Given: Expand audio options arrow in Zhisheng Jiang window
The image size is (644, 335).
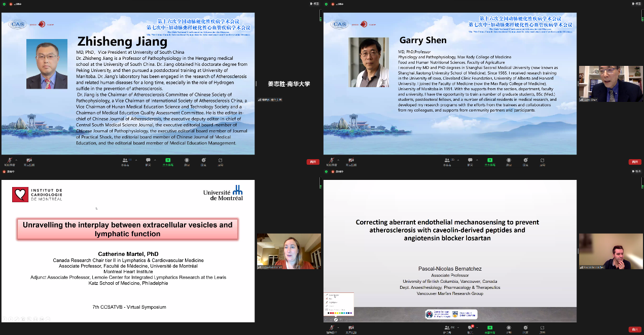Looking at the screenshot, I should tap(16, 159).
